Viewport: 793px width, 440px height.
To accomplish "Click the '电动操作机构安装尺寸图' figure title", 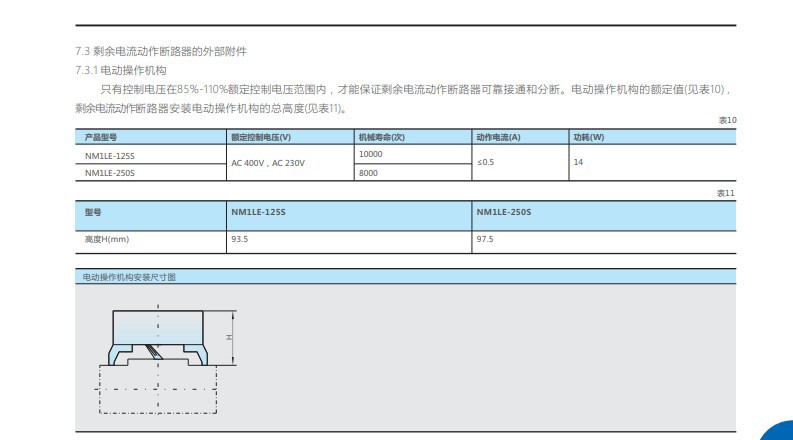I will point(129,277).
